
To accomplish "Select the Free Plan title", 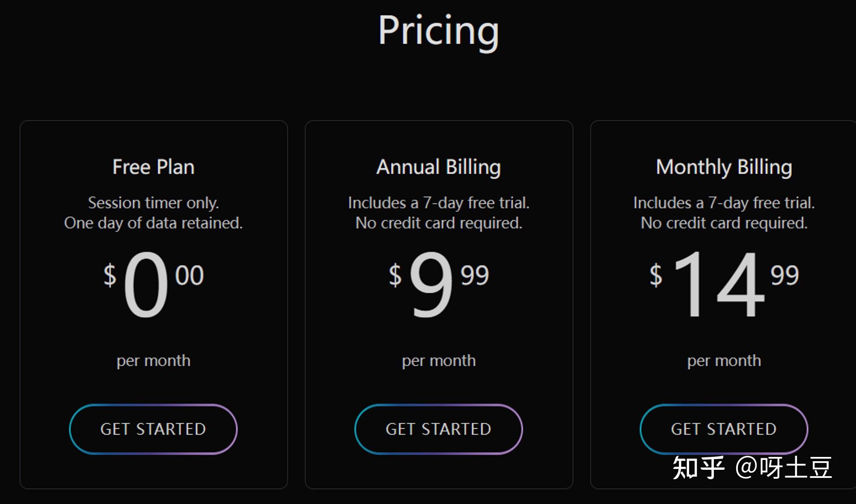I will [153, 167].
